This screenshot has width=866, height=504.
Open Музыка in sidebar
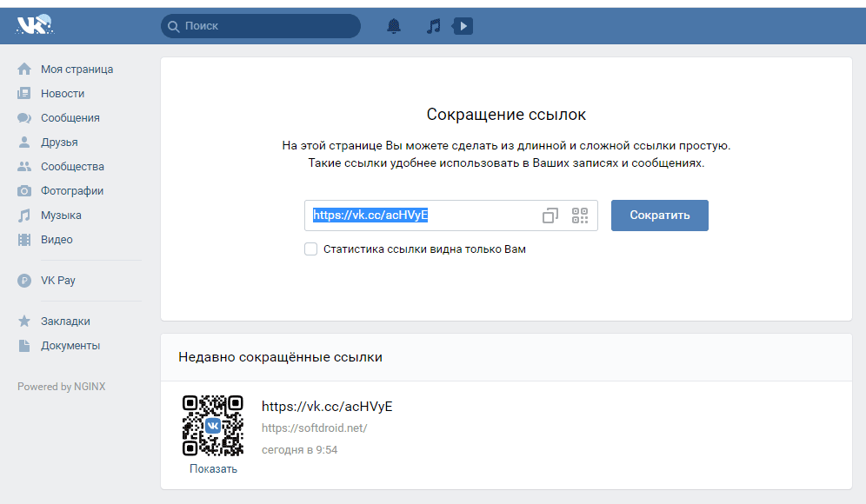61,215
